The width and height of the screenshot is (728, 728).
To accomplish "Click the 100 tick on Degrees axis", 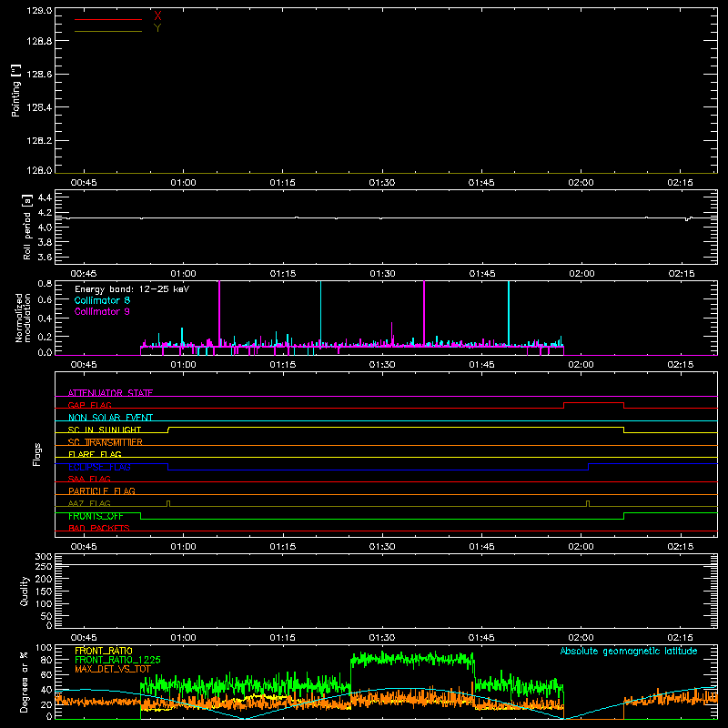I will (x=44, y=648).
